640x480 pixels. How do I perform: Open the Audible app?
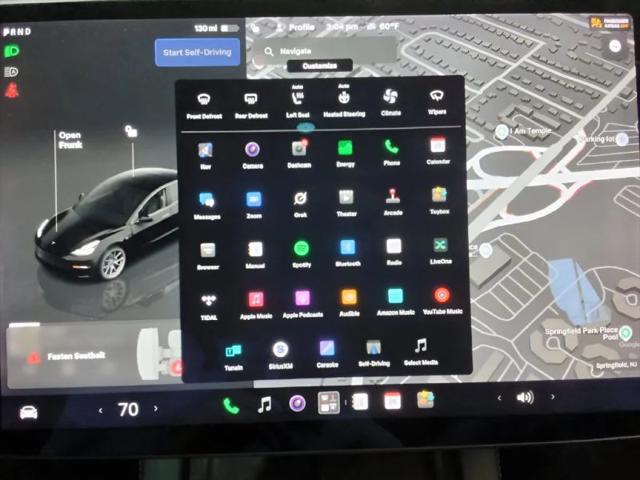(349, 303)
